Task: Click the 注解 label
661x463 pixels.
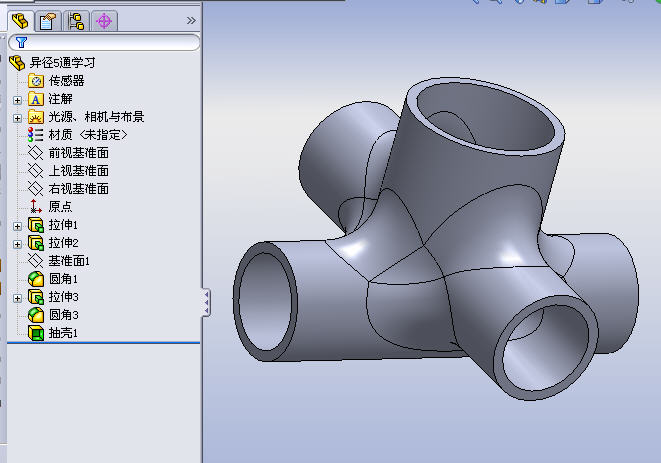Action: click(x=60, y=99)
